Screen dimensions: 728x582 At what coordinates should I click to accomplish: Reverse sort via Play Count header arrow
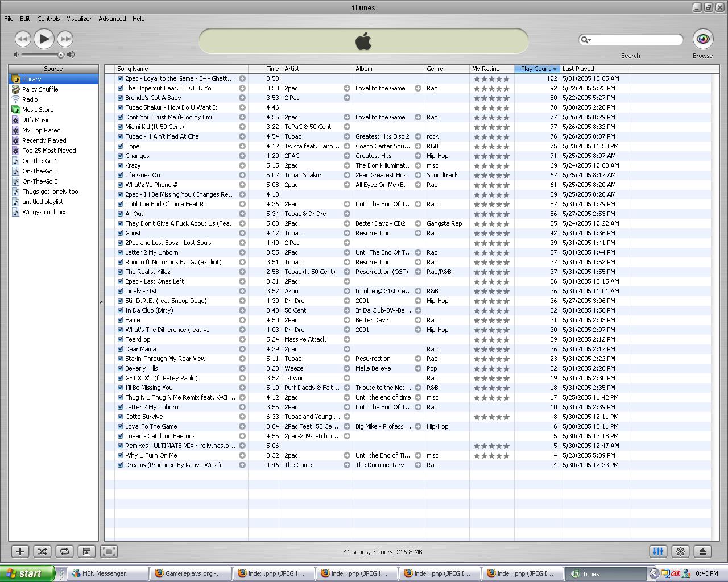tap(555, 69)
